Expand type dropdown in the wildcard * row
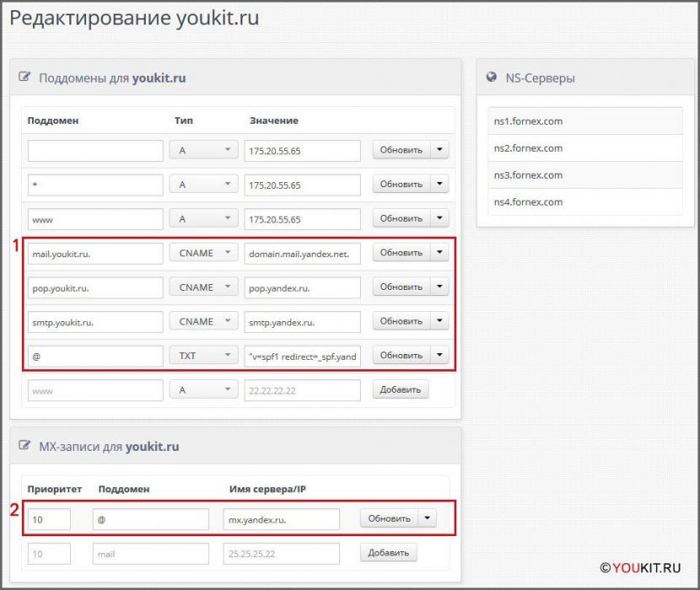Viewport: 700px width, 590px height. coord(204,185)
